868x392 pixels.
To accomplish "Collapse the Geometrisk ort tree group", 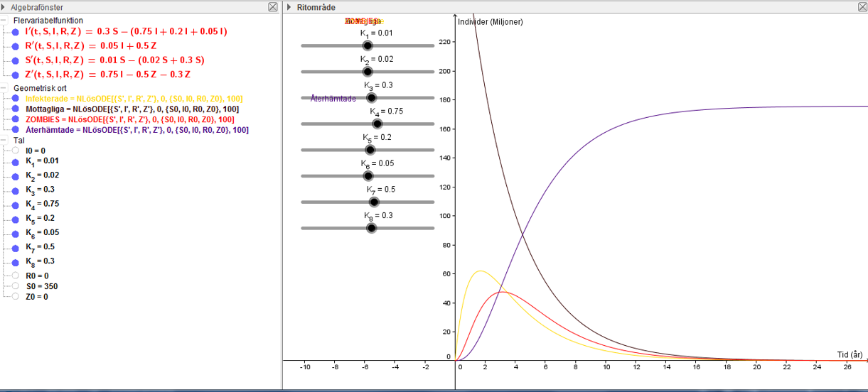I will 6,88.
